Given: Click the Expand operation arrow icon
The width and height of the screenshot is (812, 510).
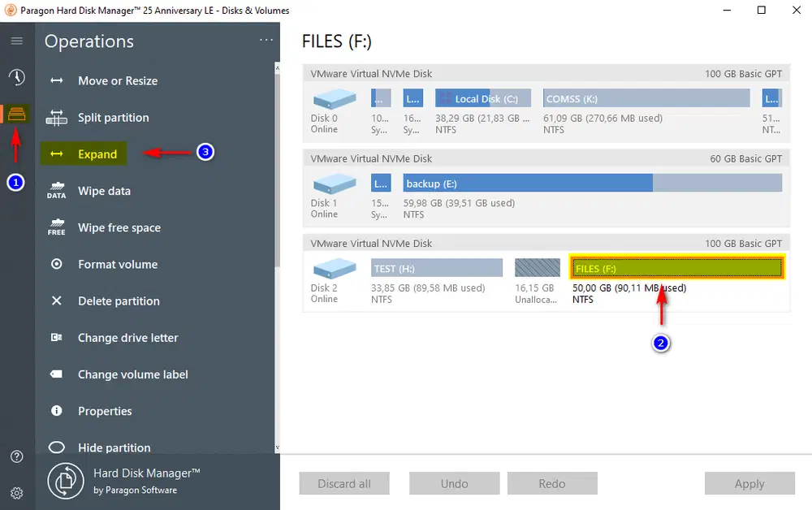Looking at the screenshot, I should point(57,154).
